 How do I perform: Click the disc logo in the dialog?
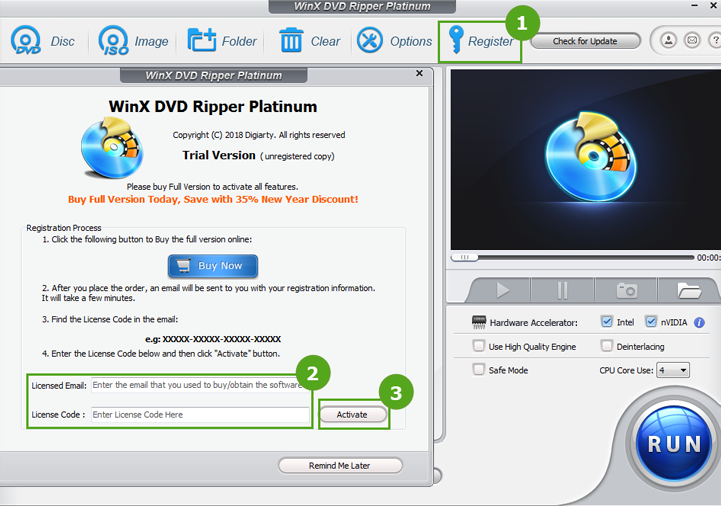pos(112,147)
